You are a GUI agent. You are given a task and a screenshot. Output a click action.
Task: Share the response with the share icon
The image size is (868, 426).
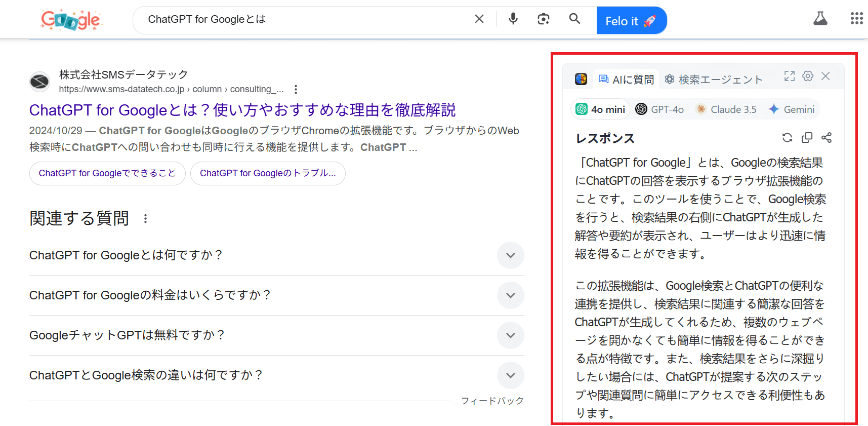pos(826,138)
